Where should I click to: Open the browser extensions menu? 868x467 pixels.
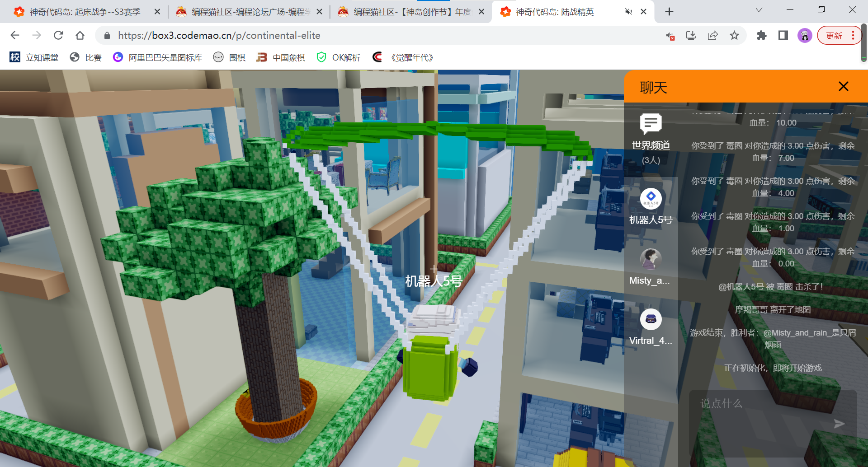762,35
